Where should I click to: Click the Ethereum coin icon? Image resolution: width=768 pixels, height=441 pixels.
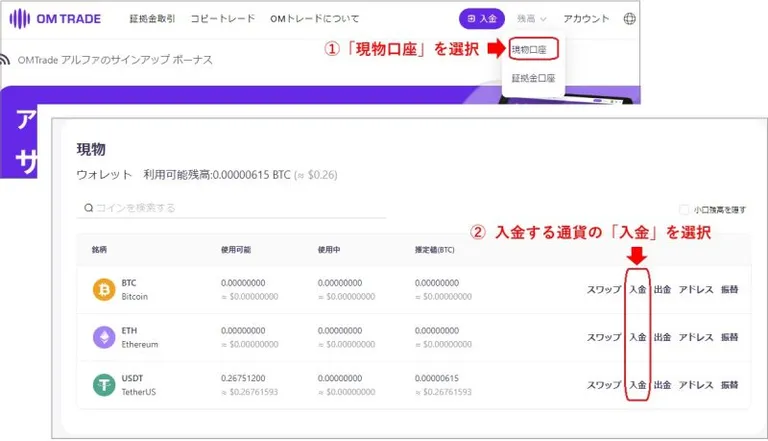(104, 337)
